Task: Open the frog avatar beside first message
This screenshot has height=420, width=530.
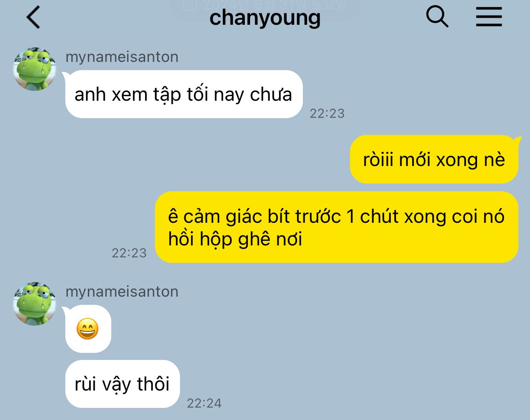Action: (x=35, y=69)
